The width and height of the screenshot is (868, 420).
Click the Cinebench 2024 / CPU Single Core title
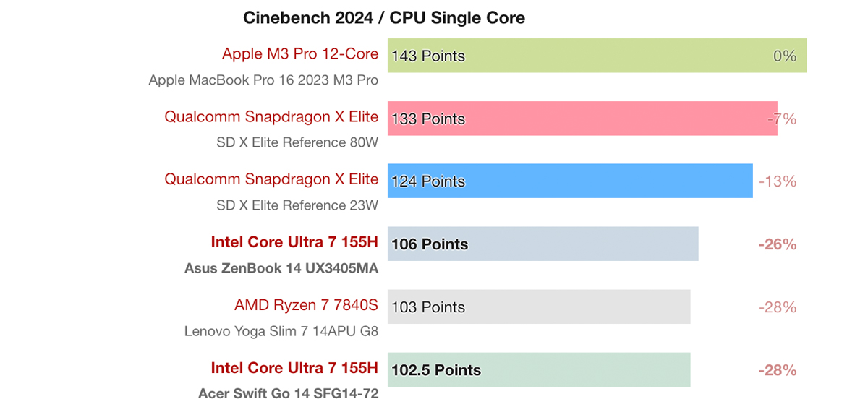[x=384, y=18]
